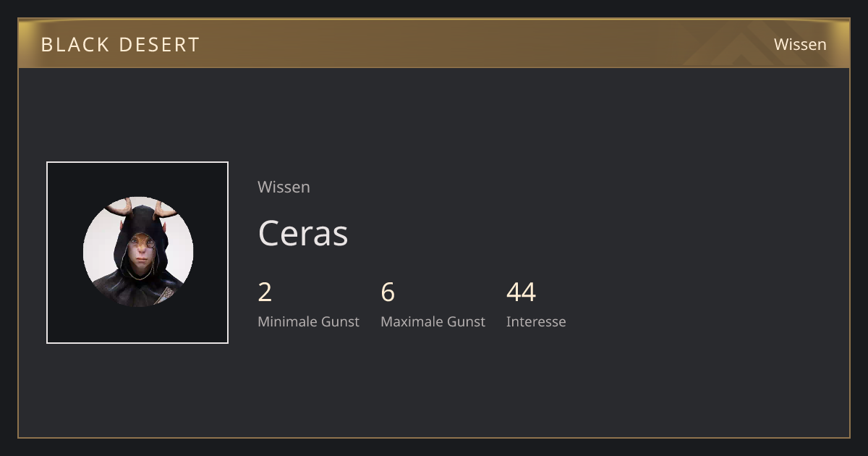Select the Wissen label in gold header

click(800, 44)
